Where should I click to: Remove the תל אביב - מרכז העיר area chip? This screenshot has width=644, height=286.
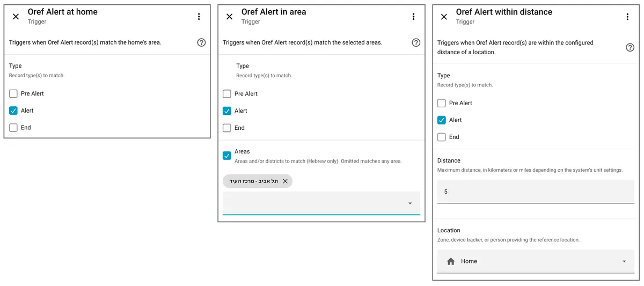click(x=285, y=181)
